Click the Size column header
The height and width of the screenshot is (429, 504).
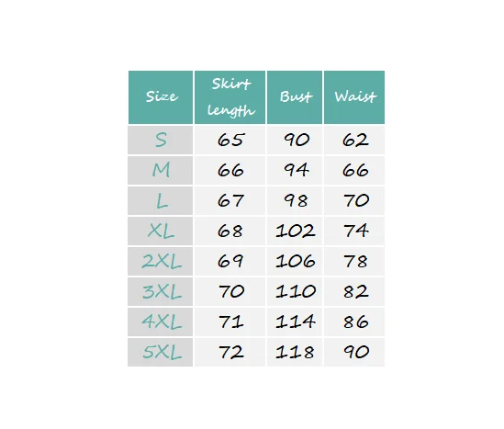161,97
